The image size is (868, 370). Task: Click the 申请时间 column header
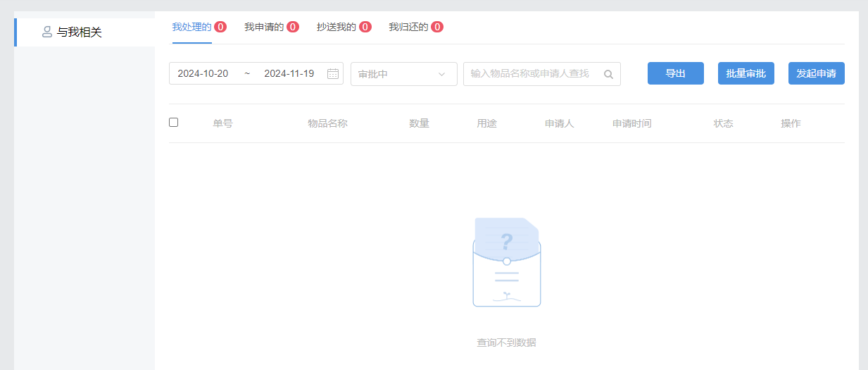click(x=631, y=123)
